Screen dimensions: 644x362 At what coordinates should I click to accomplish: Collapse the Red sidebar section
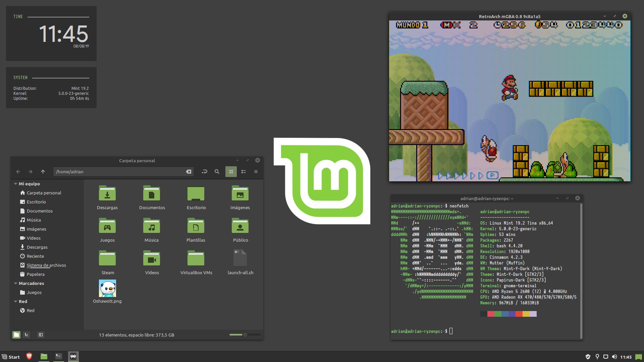click(x=15, y=301)
